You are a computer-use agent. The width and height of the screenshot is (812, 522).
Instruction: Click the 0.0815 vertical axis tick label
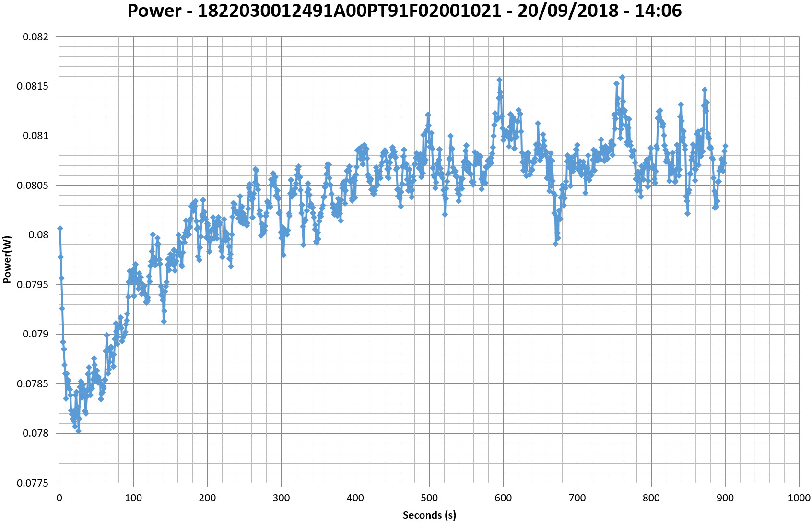tap(33, 86)
